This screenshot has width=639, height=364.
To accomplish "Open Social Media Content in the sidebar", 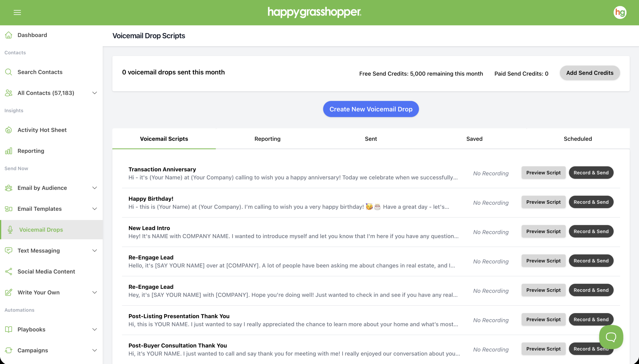I will click(51, 272).
